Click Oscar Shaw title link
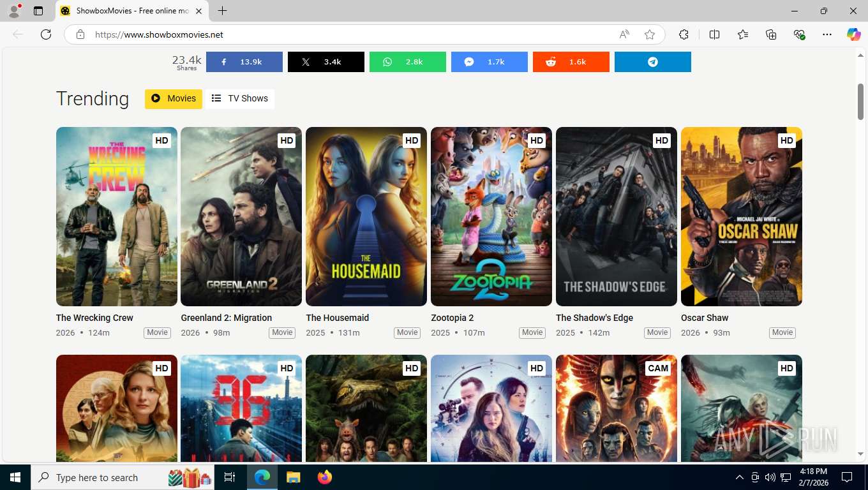The height and width of the screenshot is (490, 868). (x=705, y=318)
